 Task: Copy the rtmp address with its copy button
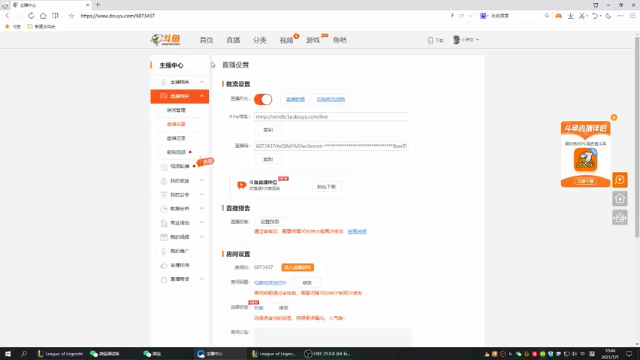pyautogui.click(x=268, y=130)
